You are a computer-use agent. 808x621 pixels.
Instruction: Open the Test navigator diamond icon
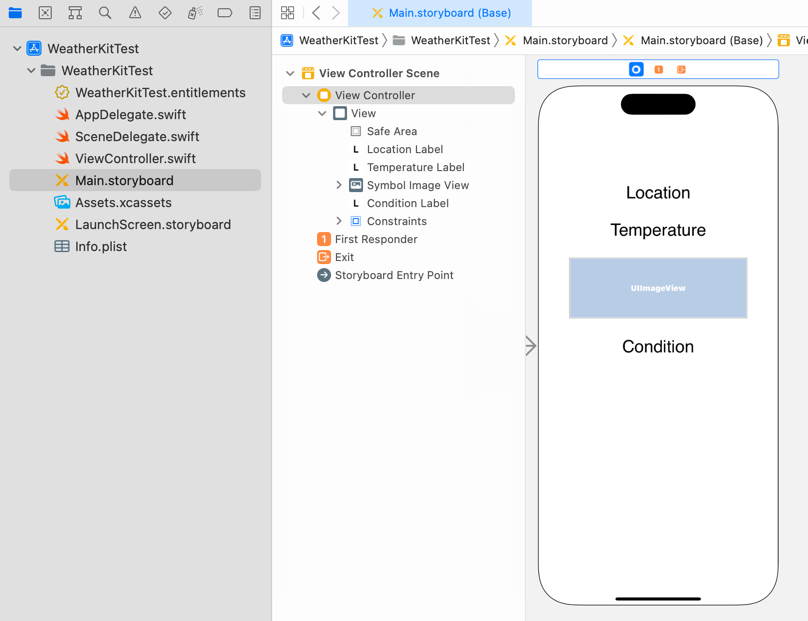165,13
